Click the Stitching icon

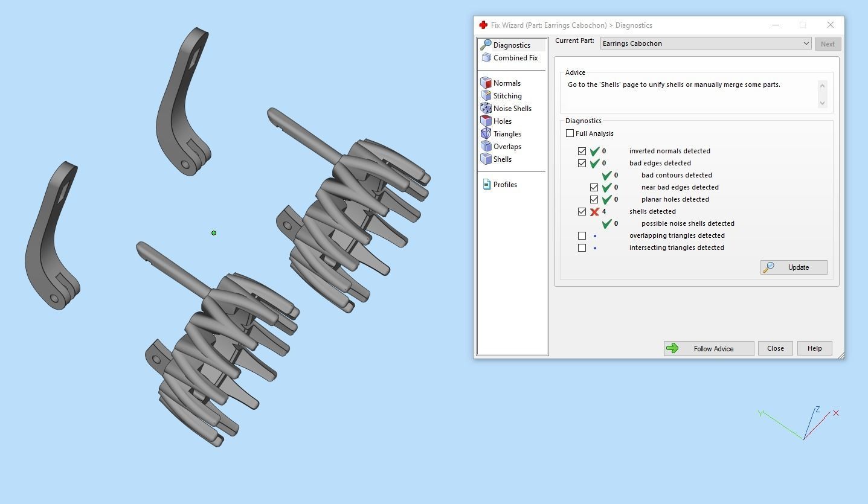click(486, 95)
